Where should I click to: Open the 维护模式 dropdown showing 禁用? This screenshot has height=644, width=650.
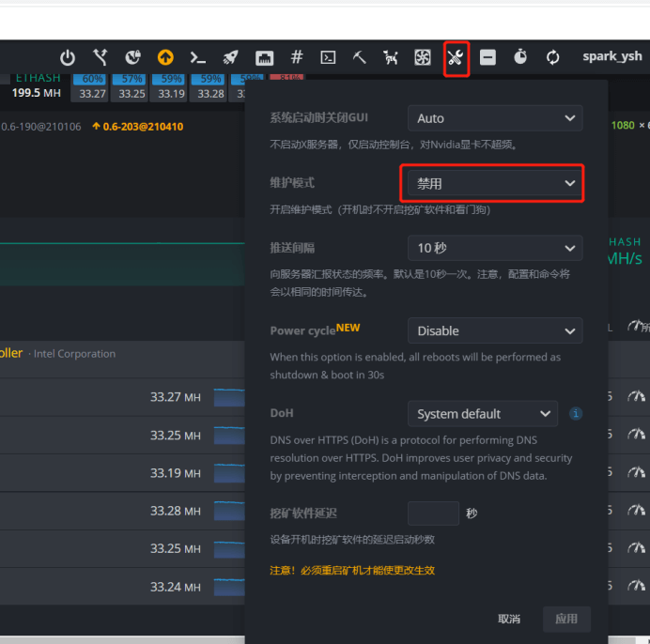pos(494,183)
